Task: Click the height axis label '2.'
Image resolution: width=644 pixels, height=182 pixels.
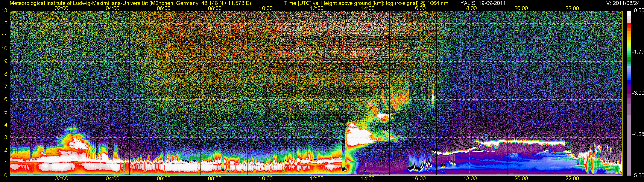Action: click(6, 150)
